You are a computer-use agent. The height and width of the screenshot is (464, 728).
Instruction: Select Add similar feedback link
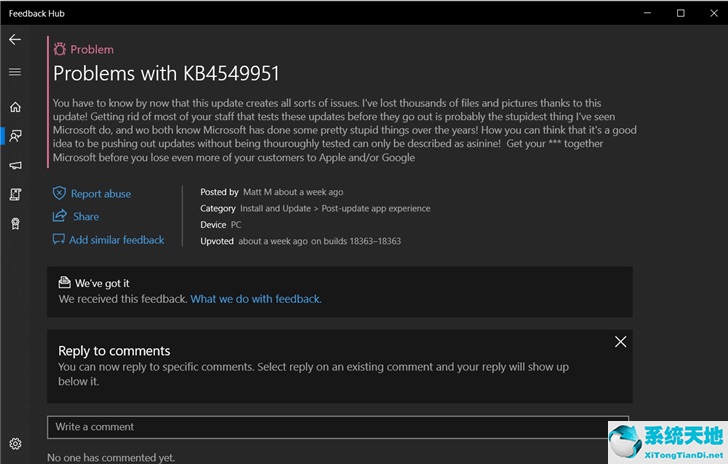click(117, 240)
